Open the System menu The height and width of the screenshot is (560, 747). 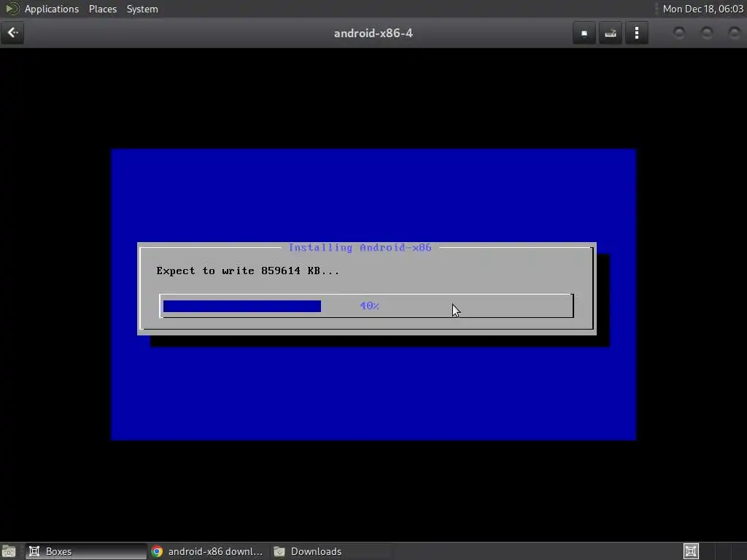(x=142, y=9)
